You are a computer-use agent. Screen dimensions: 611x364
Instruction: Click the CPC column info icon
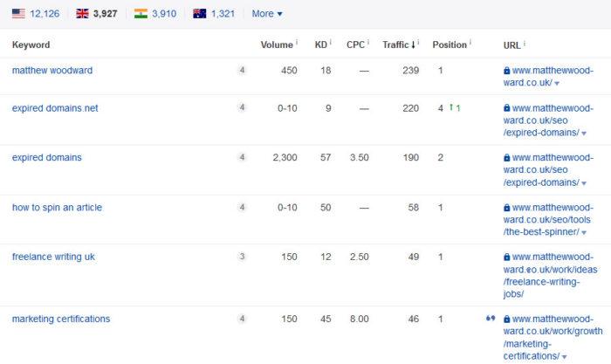367,43
